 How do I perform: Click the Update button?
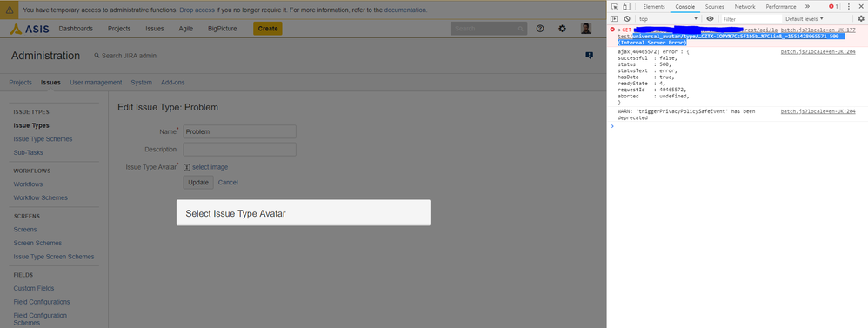coord(198,183)
